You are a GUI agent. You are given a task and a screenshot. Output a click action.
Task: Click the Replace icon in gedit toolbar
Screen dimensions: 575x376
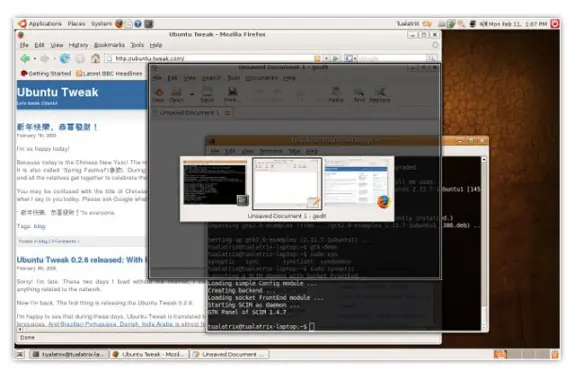[380, 94]
